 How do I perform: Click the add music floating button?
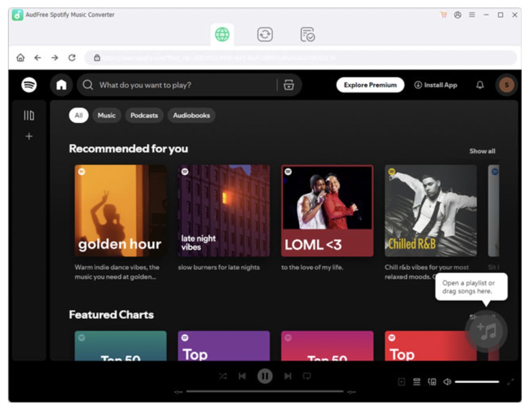tap(486, 331)
